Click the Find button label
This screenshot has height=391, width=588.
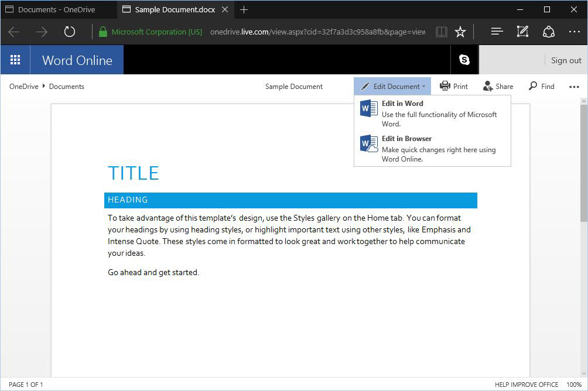(x=548, y=86)
